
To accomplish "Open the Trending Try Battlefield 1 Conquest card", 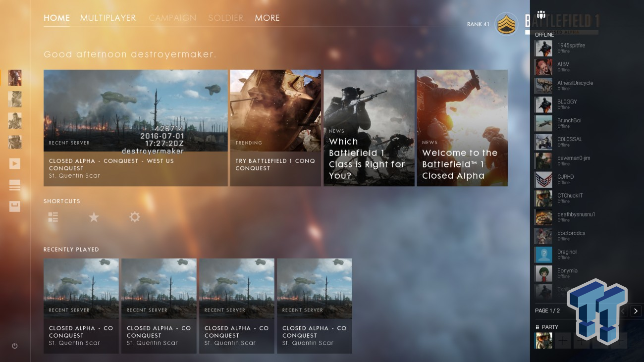I will click(275, 128).
